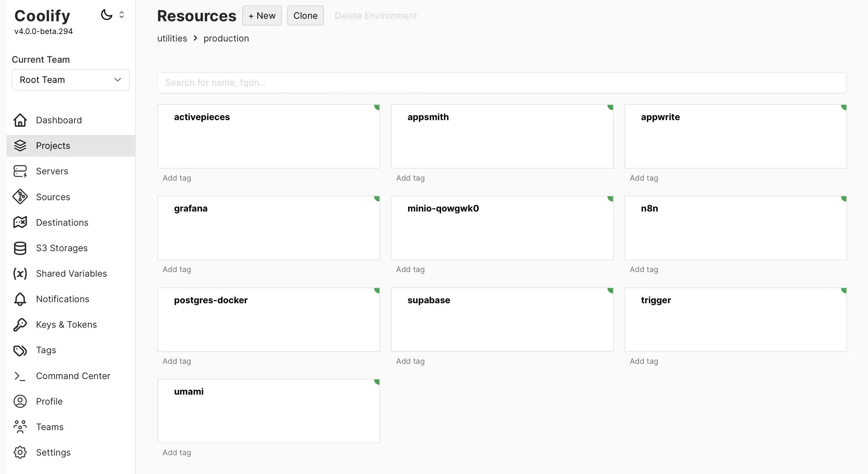Screen dimensions: 868x474
Task: Click the Dashboard house icon
Action: point(20,120)
